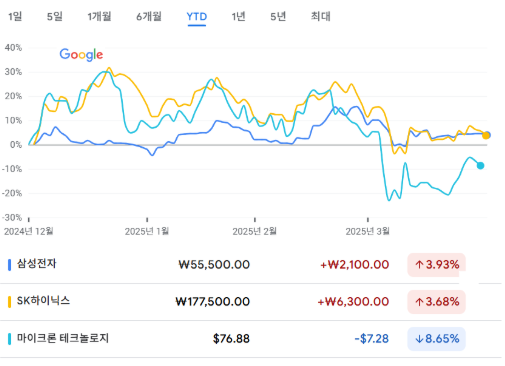Click the blue 삼성전자 color marker
Image resolution: width=505 pixels, height=366 pixels.
[x=9, y=265]
